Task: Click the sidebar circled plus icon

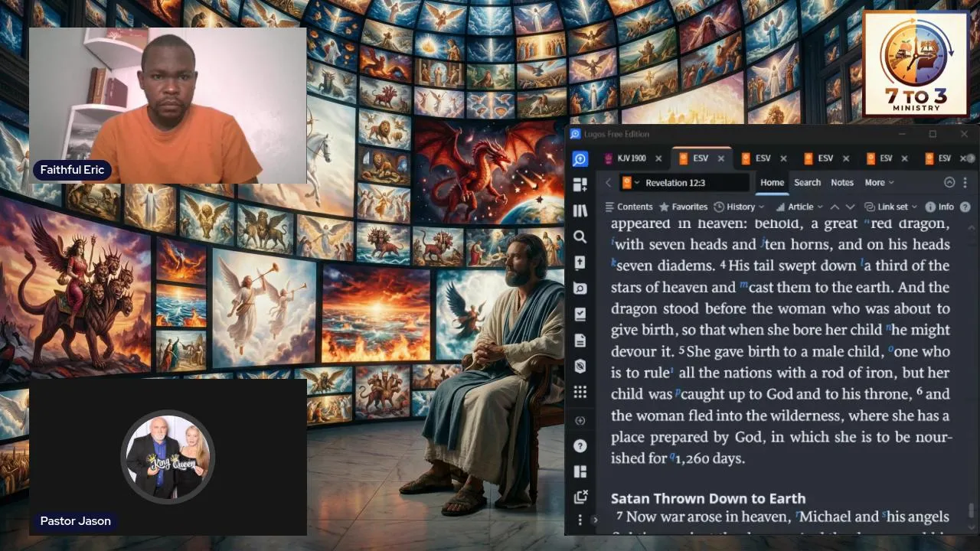Action: coord(580,421)
